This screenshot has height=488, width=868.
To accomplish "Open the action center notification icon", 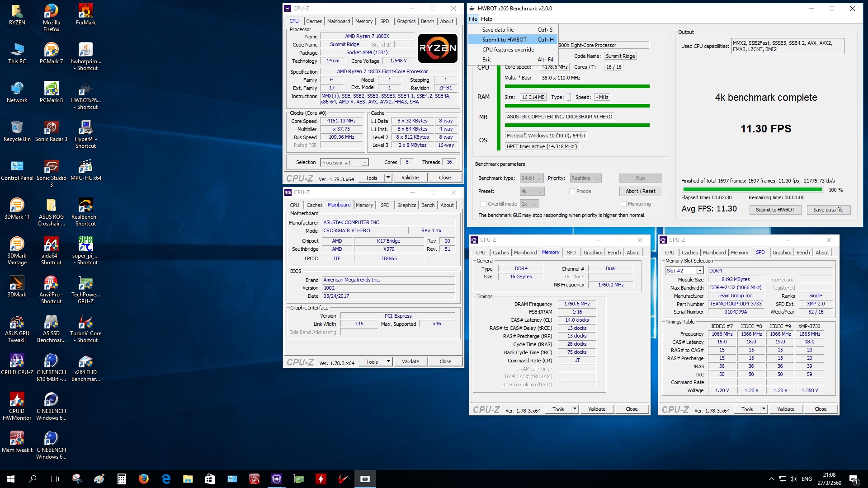I will [854, 479].
